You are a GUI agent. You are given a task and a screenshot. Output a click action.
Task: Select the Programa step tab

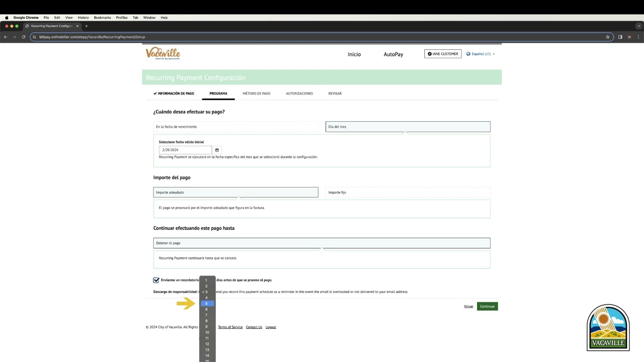218,94
